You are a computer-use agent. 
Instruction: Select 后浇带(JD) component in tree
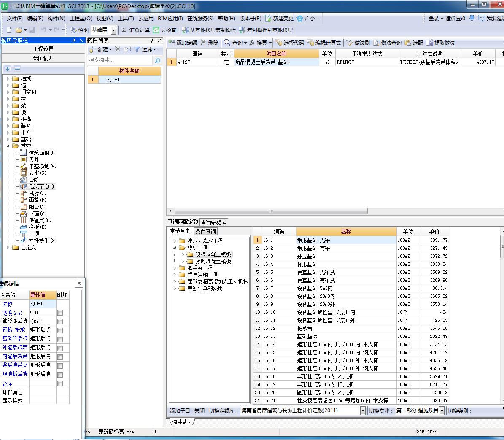[x=41, y=186]
